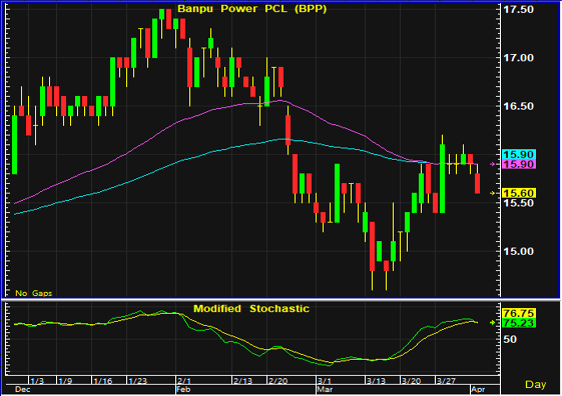
Task: Select the green 75.23 stochastic value label
Action: tap(519, 323)
